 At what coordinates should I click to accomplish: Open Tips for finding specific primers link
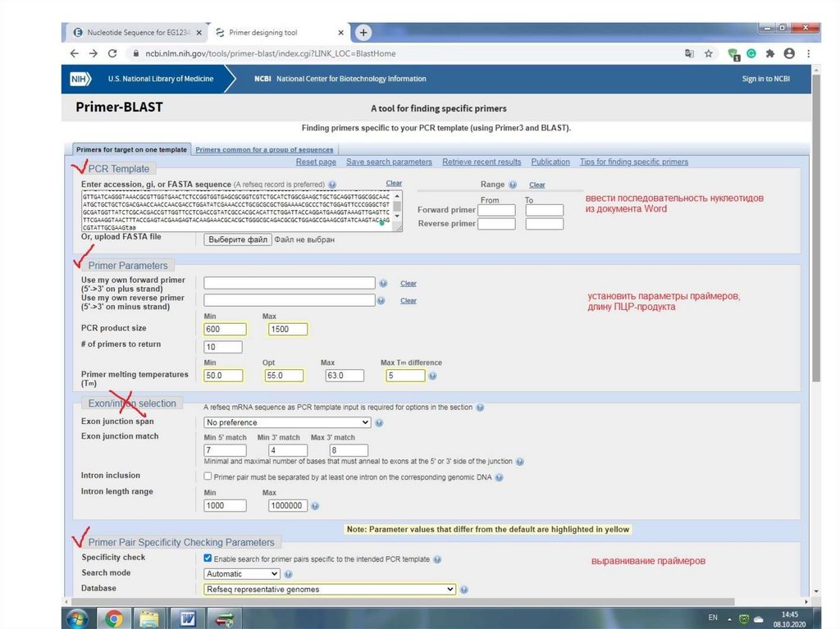pos(634,162)
